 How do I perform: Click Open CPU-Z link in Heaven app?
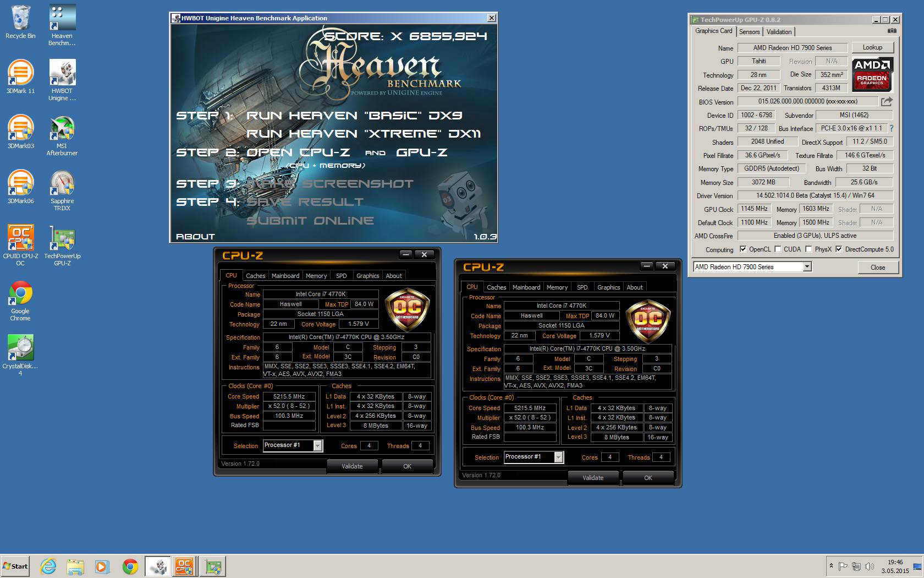point(298,152)
